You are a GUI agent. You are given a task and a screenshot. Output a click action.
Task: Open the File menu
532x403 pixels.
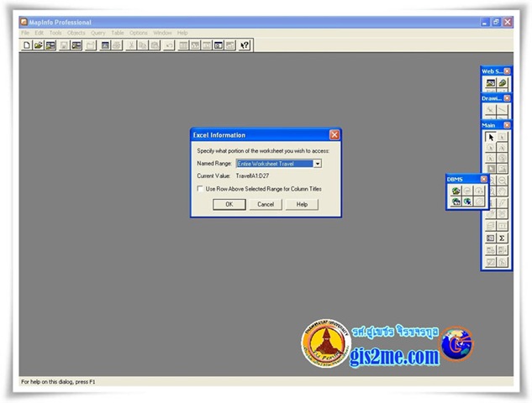(25, 33)
